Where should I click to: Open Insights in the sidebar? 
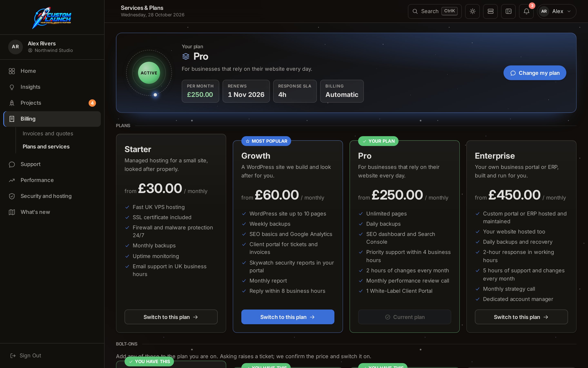pyautogui.click(x=52, y=87)
